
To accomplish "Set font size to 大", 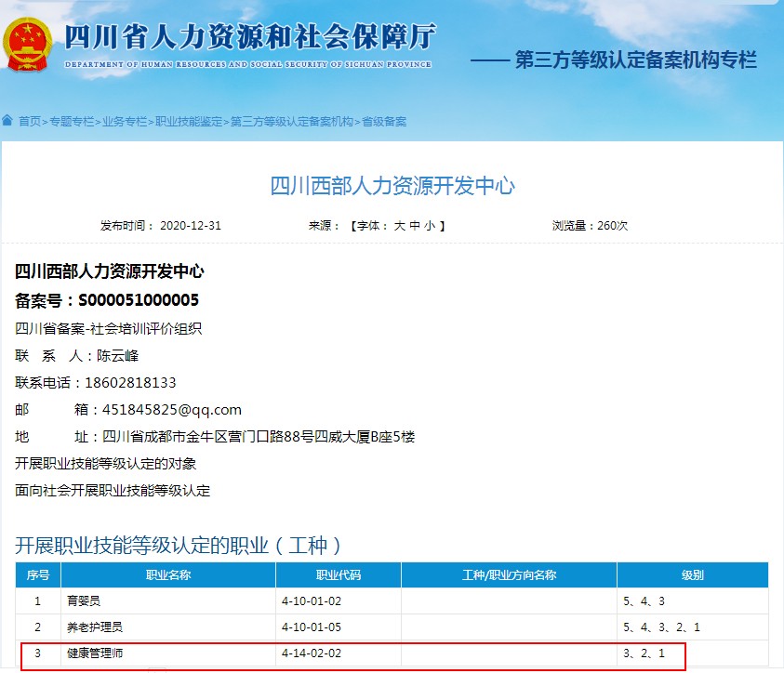I will tap(400, 226).
